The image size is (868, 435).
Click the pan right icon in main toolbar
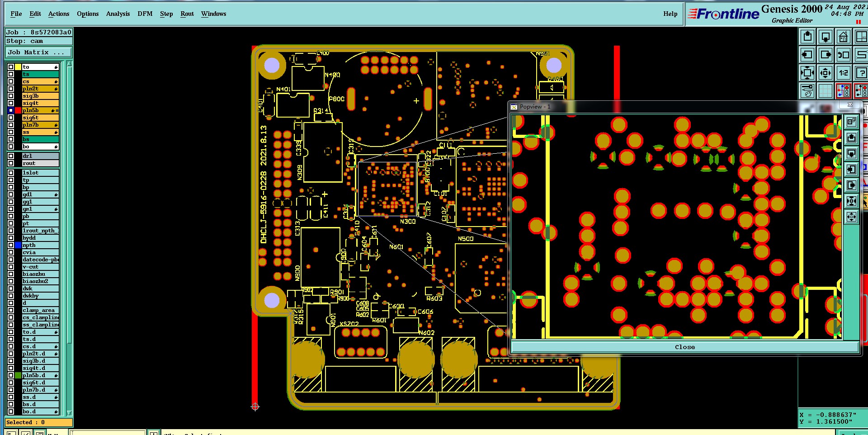click(826, 55)
